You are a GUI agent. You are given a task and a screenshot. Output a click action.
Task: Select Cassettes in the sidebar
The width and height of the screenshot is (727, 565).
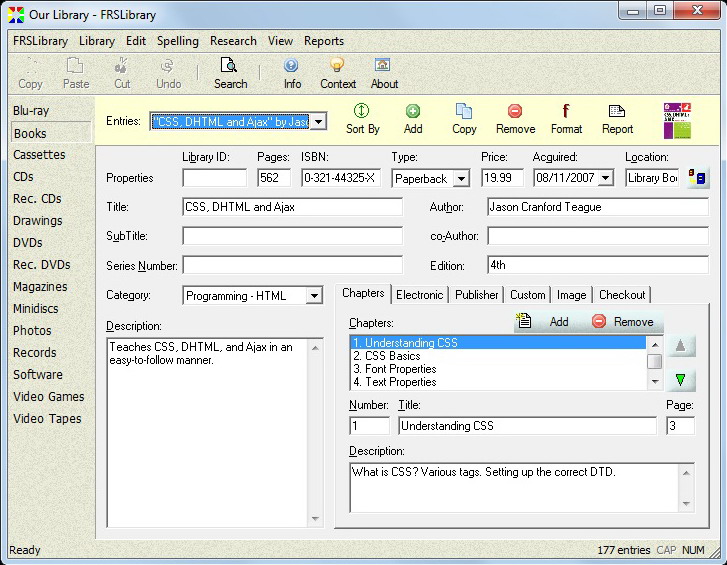[39, 155]
